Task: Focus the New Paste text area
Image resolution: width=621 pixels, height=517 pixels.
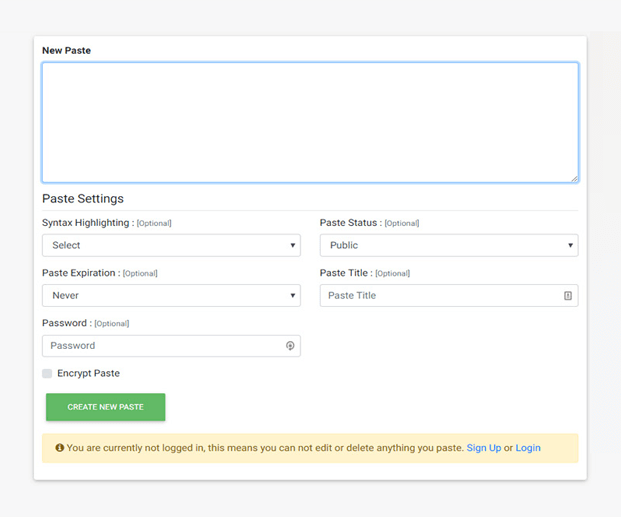Action: [x=310, y=122]
